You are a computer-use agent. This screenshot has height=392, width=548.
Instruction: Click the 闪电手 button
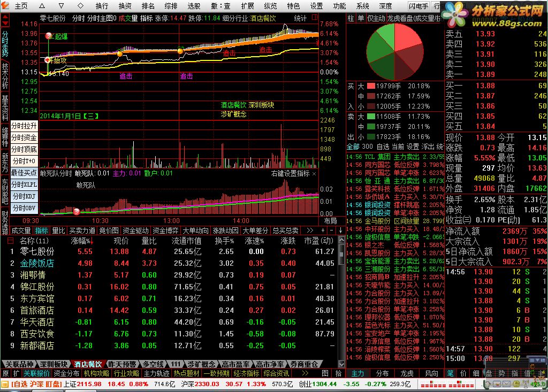click(x=418, y=6)
